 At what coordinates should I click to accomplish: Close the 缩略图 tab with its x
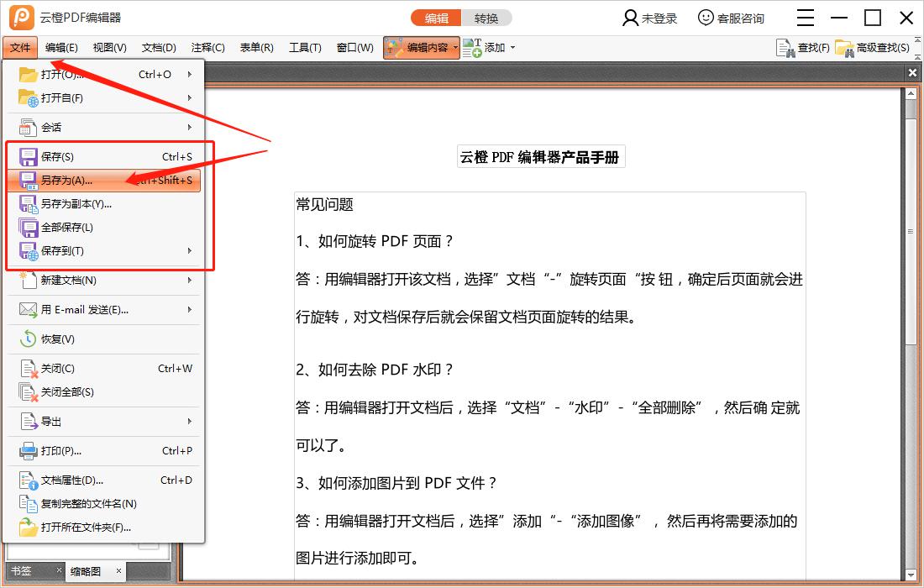point(118,571)
